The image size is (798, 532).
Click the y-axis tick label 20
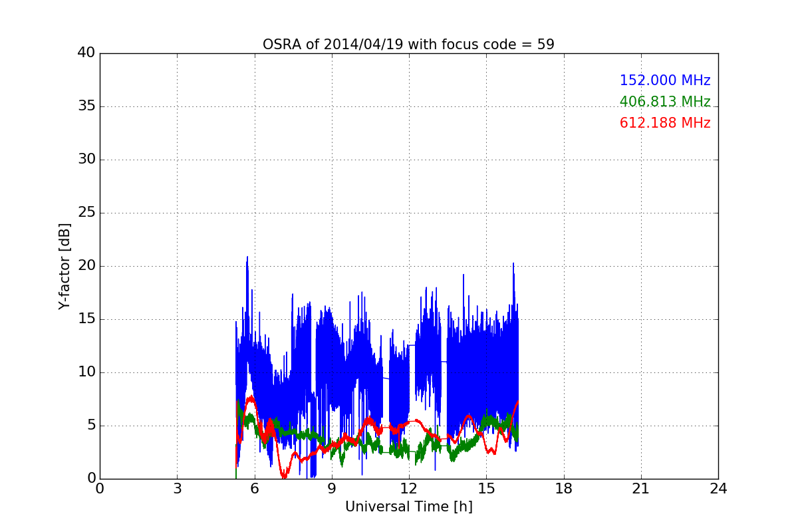[x=86, y=266]
